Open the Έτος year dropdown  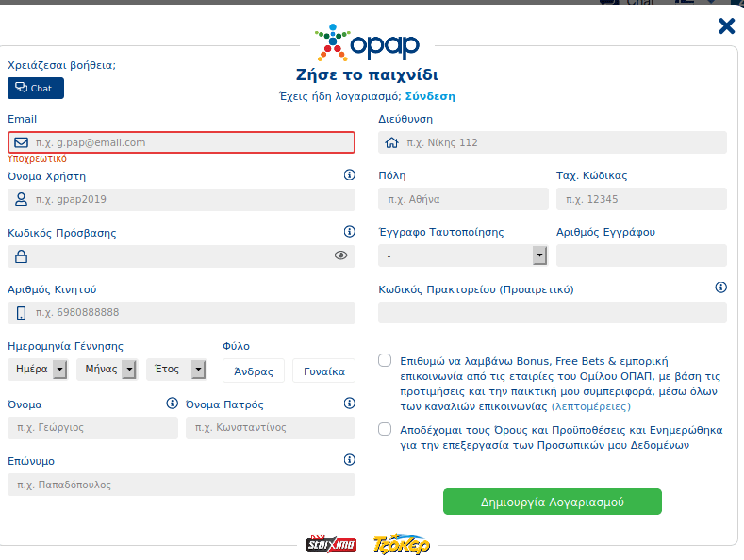coord(176,370)
